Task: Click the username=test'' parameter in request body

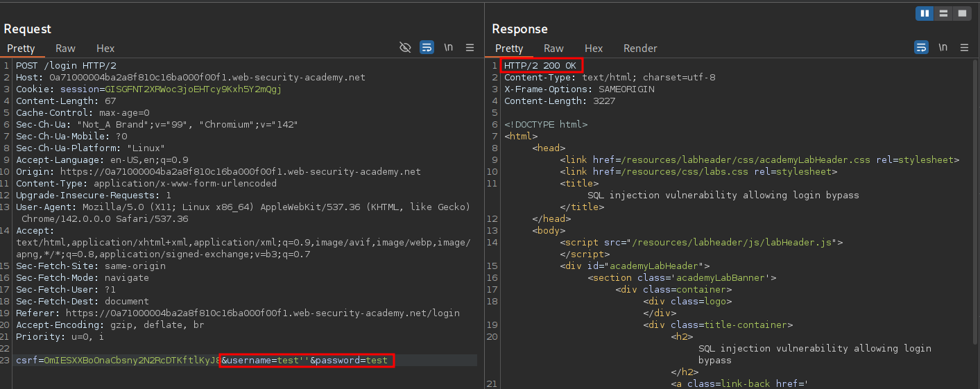Action: click(265, 361)
